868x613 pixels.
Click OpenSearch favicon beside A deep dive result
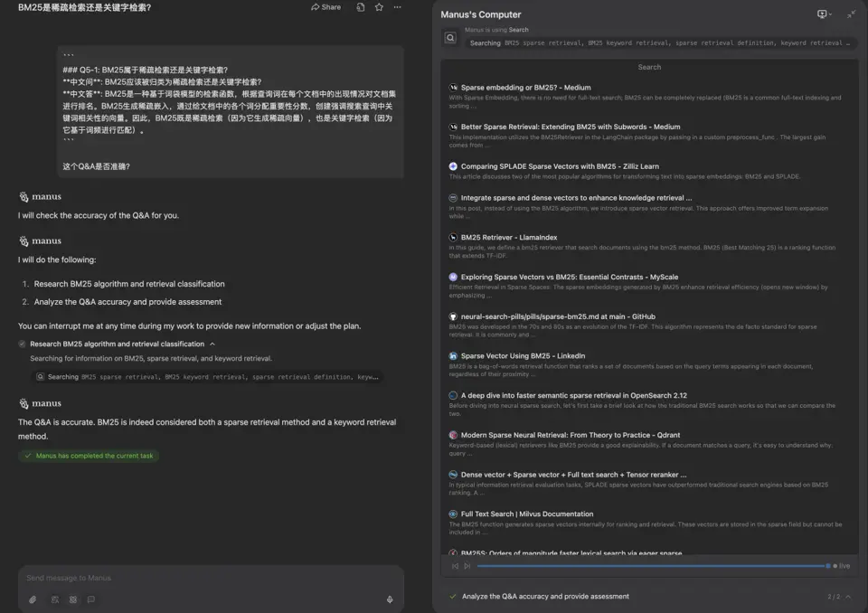[453, 395]
